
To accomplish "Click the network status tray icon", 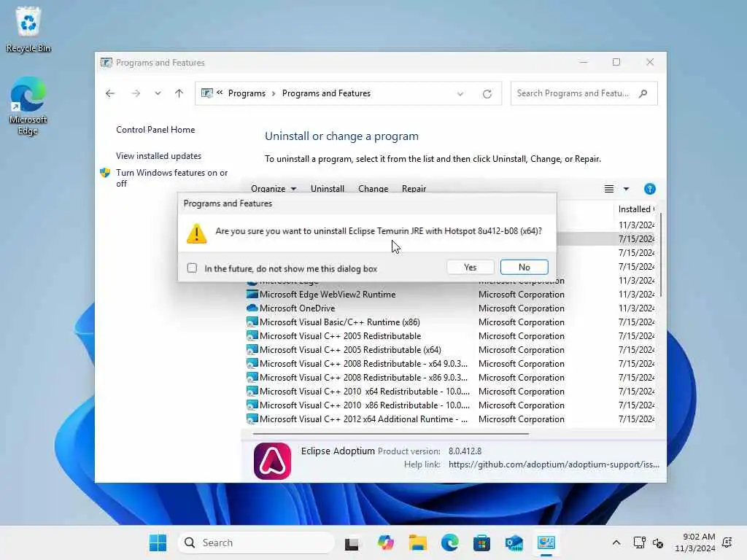I will point(639,542).
